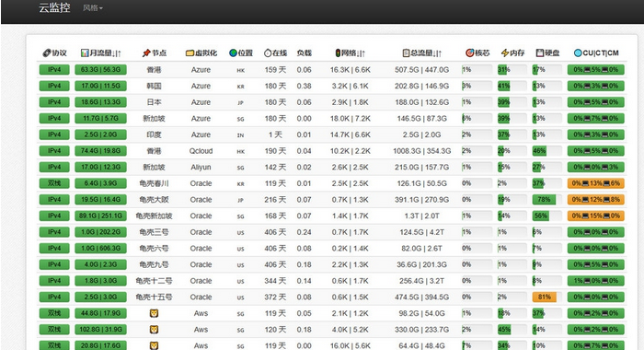Expand the 韩国 Azure row via IPv4 badge
The width and height of the screenshot is (644, 350).
tap(54, 86)
